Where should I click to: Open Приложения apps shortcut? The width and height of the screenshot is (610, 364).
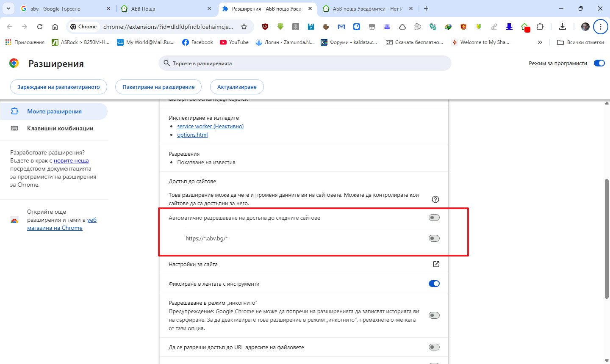pyautogui.click(x=25, y=42)
